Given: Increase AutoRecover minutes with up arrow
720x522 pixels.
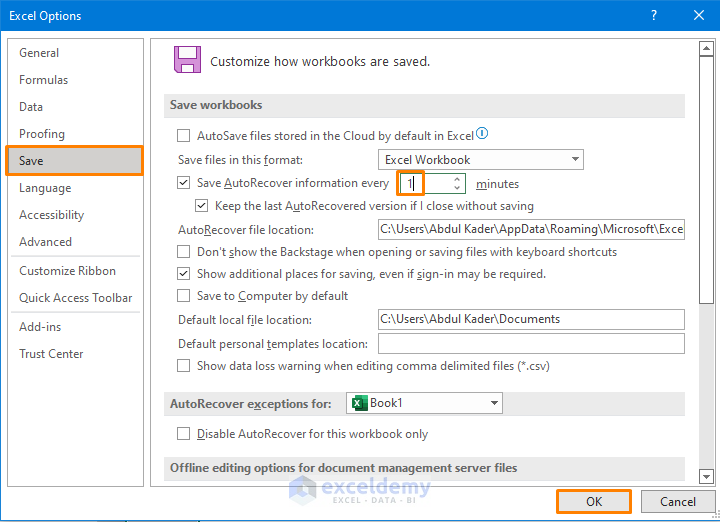Looking at the screenshot, I should click(458, 179).
